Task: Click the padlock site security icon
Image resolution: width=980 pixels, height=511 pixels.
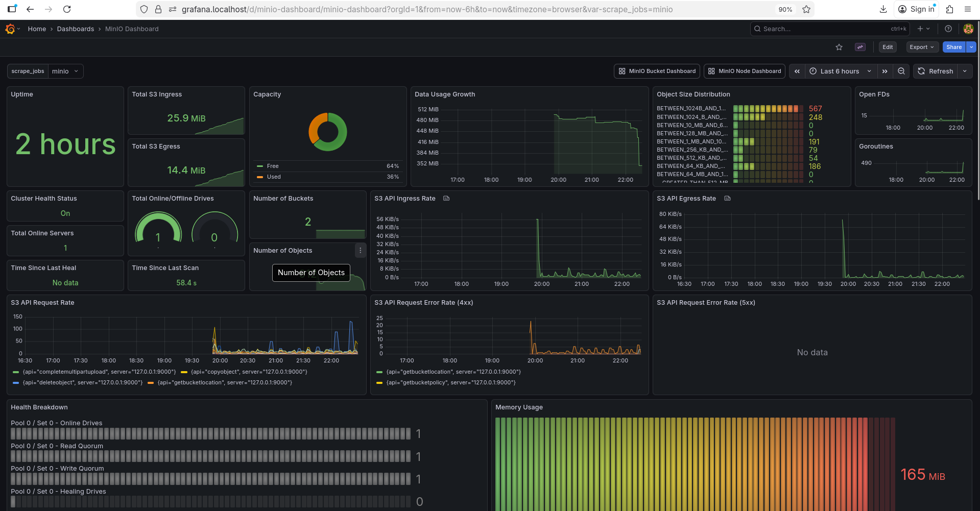Action: [x=158, y=9]
